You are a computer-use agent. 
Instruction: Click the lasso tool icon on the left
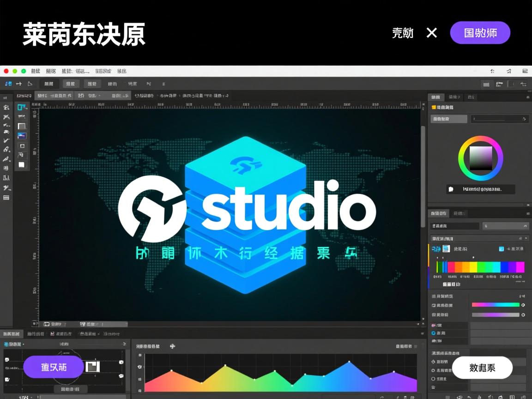tap(6, 117)
